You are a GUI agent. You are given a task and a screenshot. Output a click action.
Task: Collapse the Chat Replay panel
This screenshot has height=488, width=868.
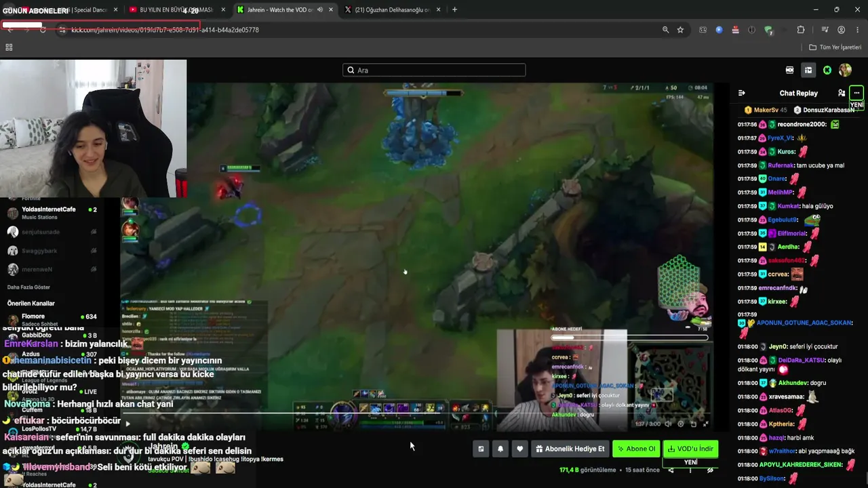coord(742,93)
